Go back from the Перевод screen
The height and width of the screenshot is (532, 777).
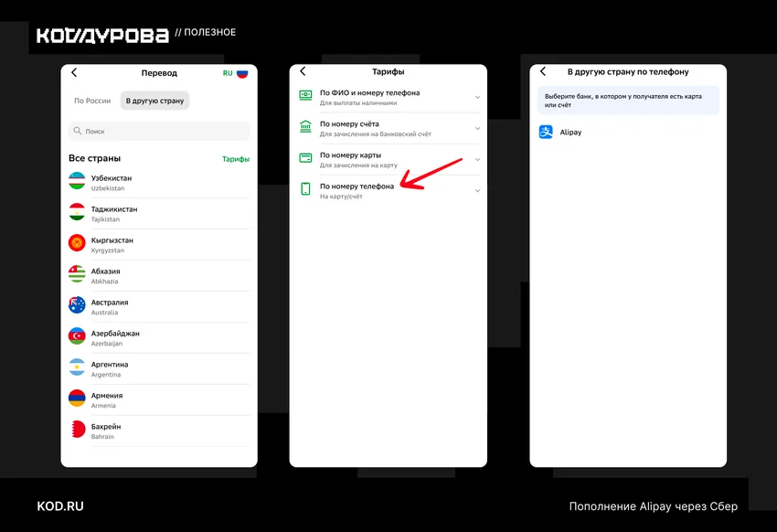click(74, 73)
